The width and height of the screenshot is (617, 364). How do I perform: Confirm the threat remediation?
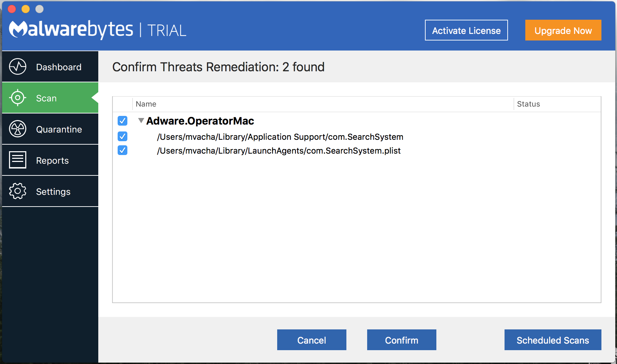pos(402,340)
